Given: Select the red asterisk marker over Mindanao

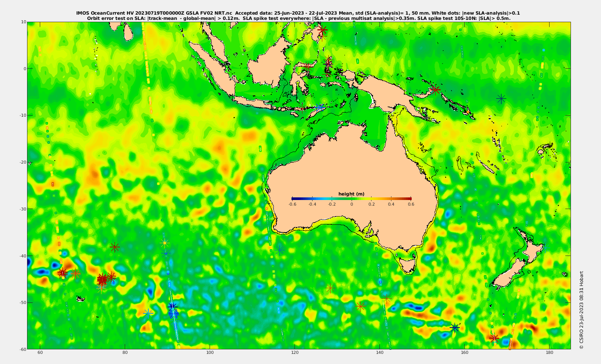Looking at the screenshot, I should pyautogui.click(x=322, y=30).
